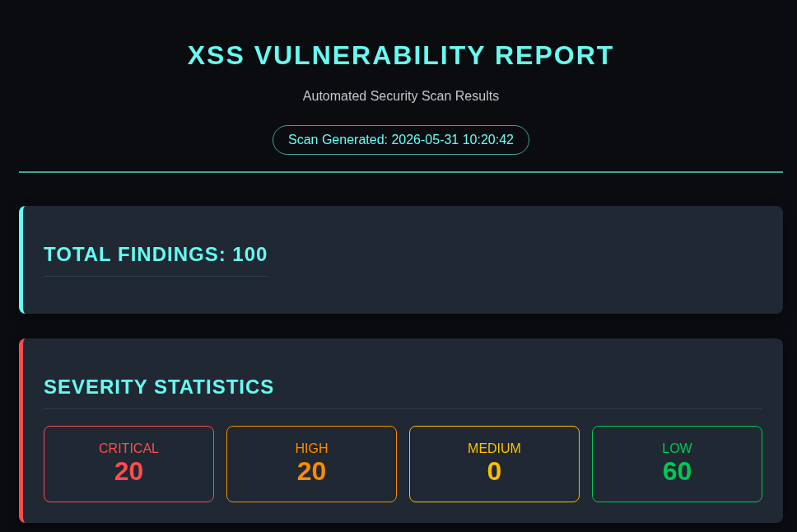Select the CRITICAL severity label

tap(128, 448)
